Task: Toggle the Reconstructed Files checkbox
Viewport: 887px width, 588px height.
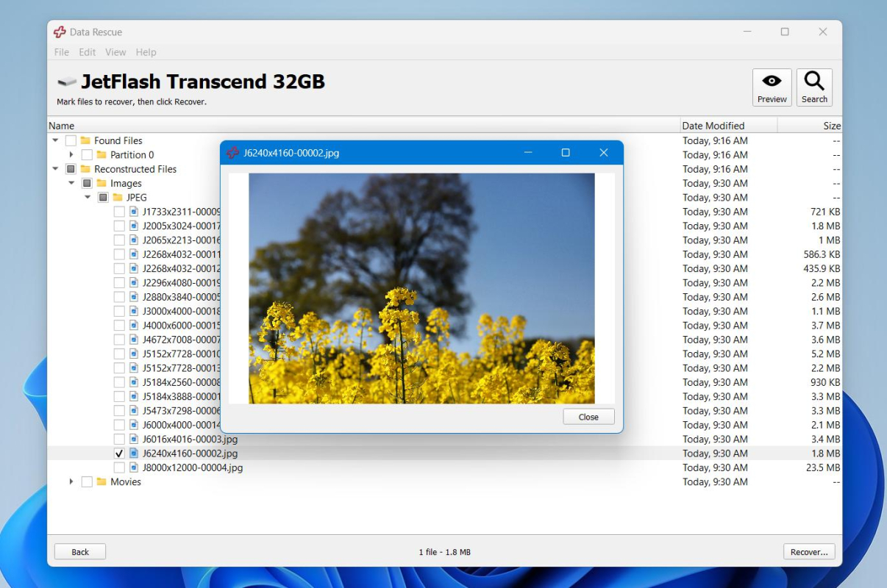Action: click(71, 169)
